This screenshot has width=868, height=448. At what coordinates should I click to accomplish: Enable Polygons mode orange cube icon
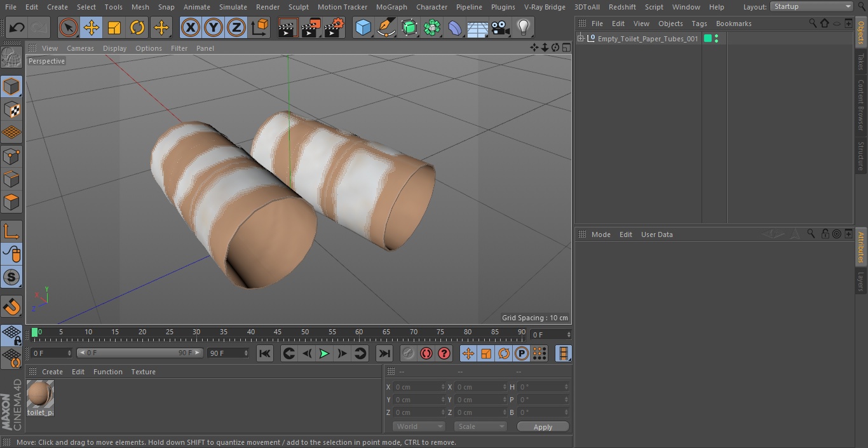tap(11, 203)
